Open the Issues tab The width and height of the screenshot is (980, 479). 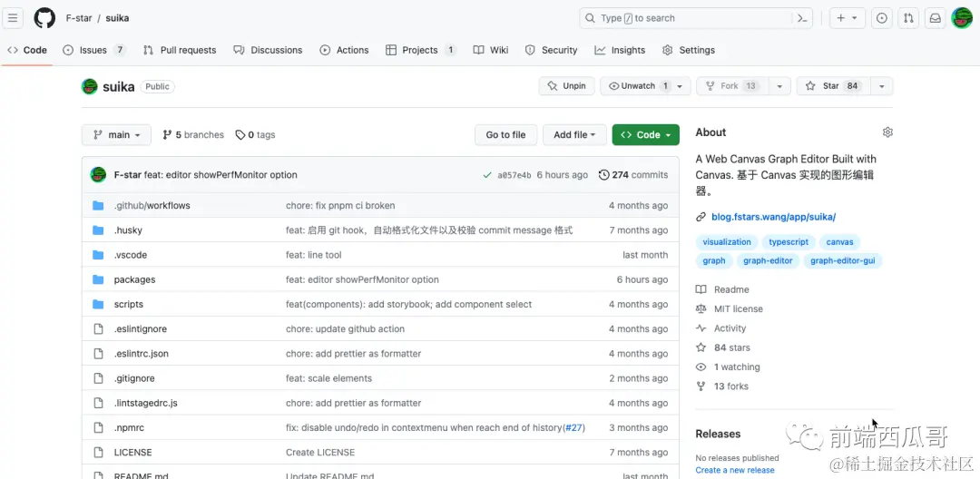[x=95, y=50]
